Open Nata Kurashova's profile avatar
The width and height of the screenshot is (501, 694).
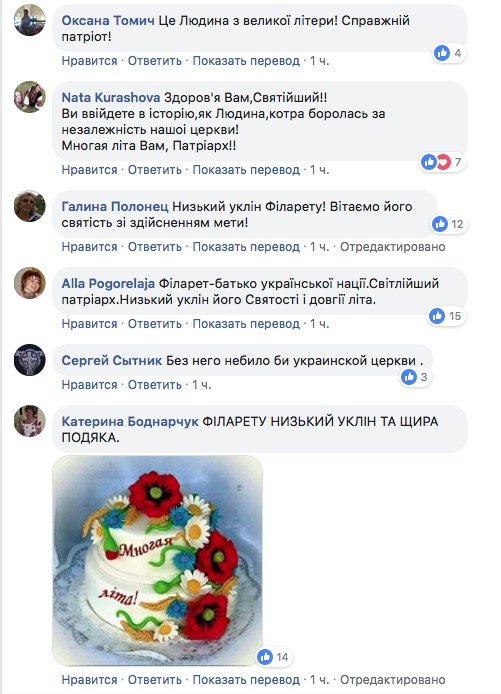(30, 97)
